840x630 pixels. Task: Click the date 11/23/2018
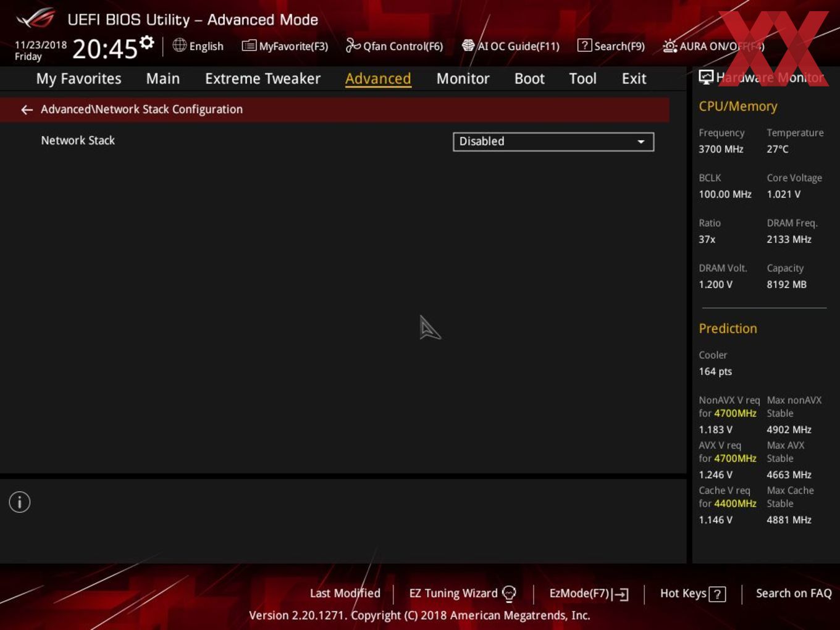[41, 45]
